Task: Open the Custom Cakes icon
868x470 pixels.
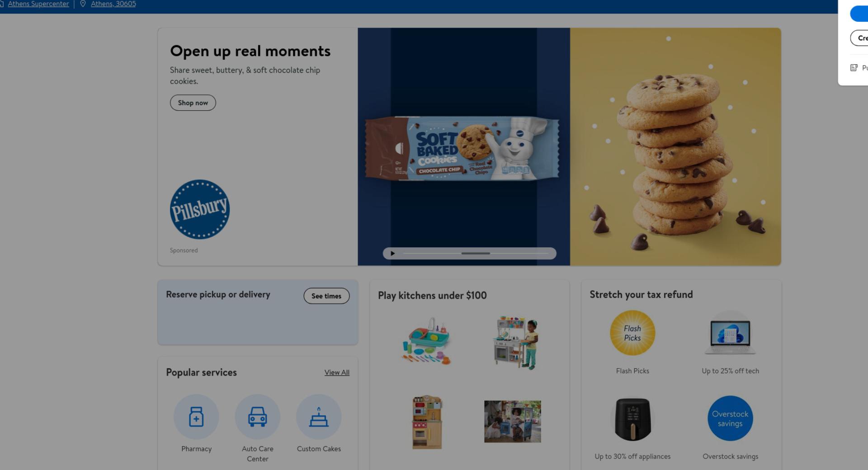Action: [319, 417]
